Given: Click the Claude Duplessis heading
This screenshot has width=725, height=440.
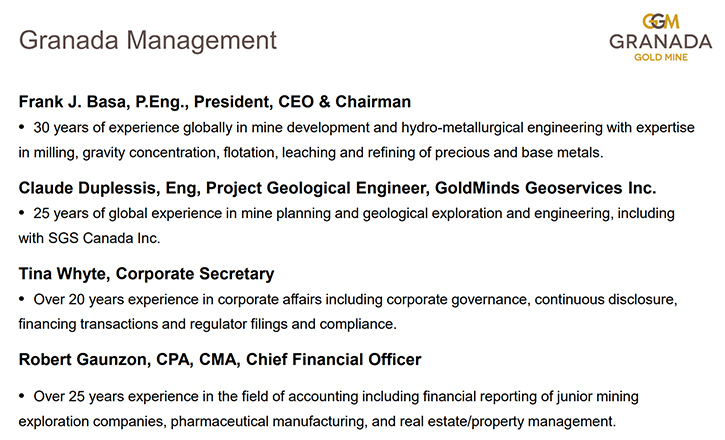Looking at the screenshot, I should 338,188.
